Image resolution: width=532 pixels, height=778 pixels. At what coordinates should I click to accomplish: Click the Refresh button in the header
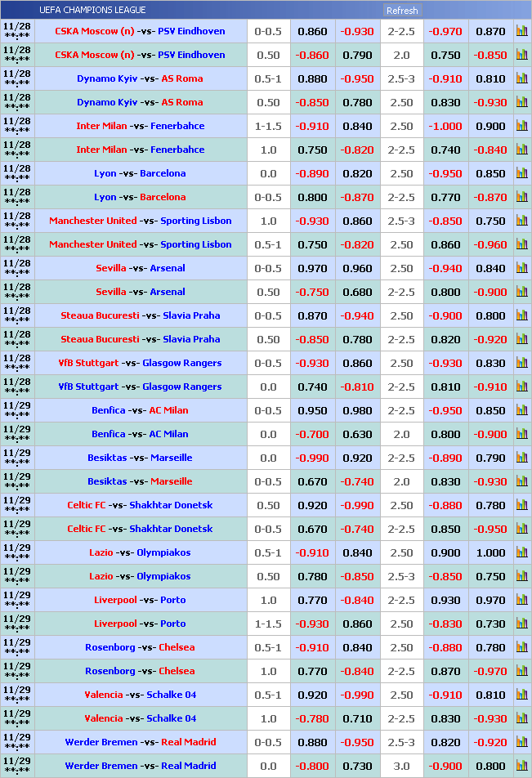(x=401, y=11)
